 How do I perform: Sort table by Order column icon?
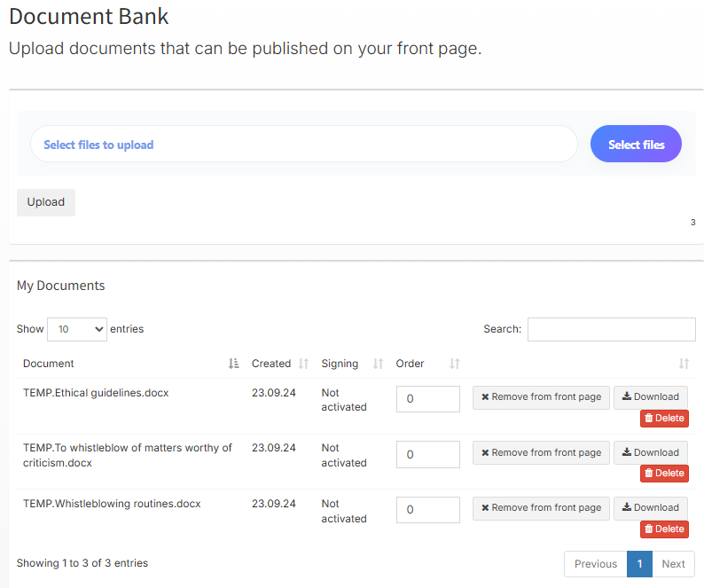454,364
